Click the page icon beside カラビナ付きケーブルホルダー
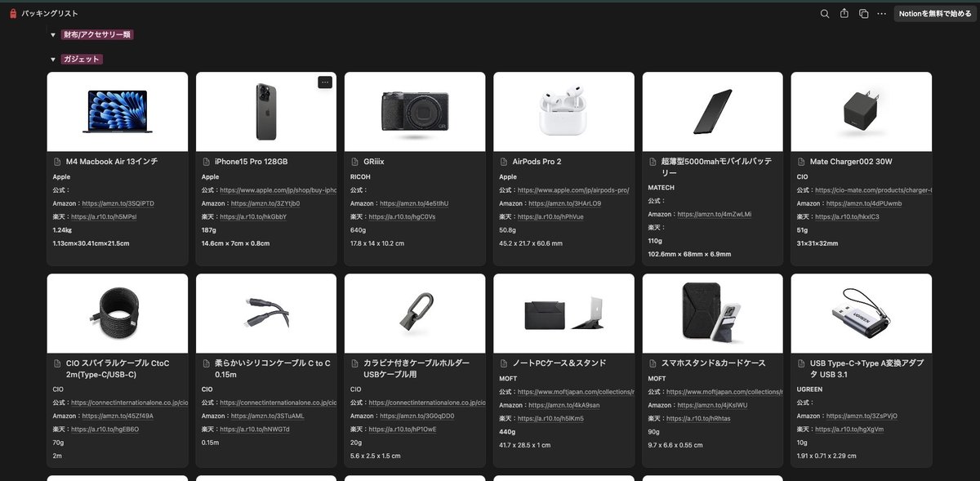Viewport: 980px width, 481px height. 354,363
